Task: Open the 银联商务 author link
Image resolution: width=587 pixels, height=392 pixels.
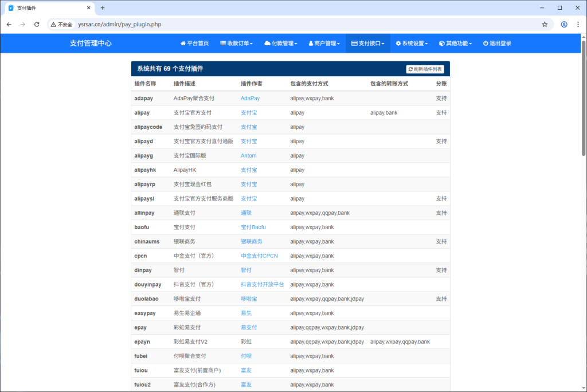Action: click(252, 241)
